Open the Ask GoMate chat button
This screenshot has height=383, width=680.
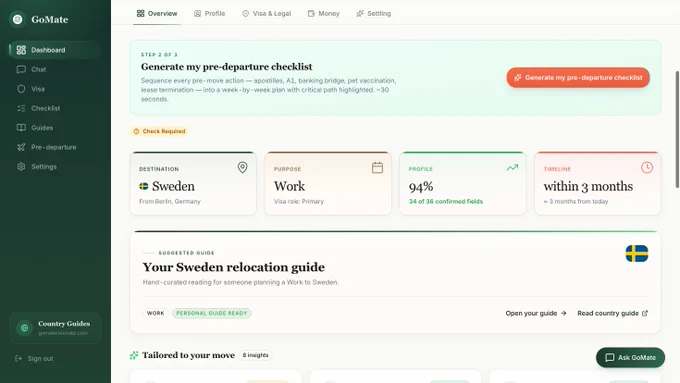(630, 357)
